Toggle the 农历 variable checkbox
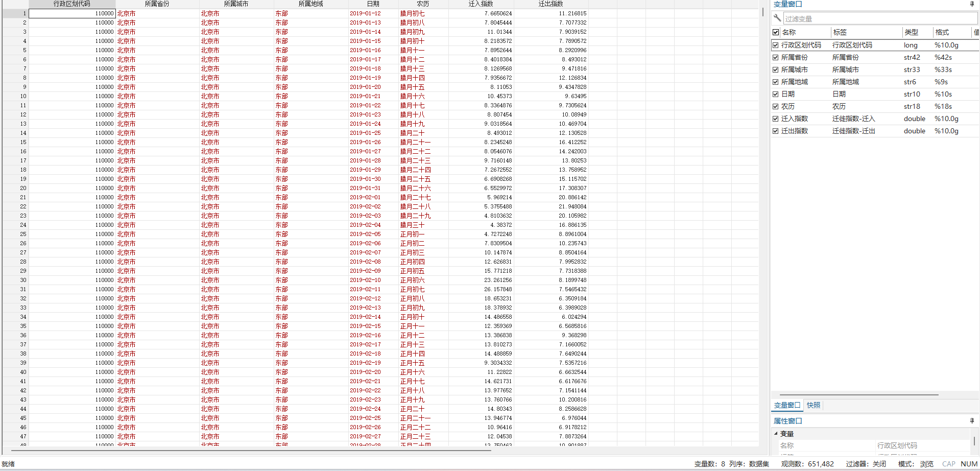The height and width of the screenshot is (471, 980). click(776, 107)
